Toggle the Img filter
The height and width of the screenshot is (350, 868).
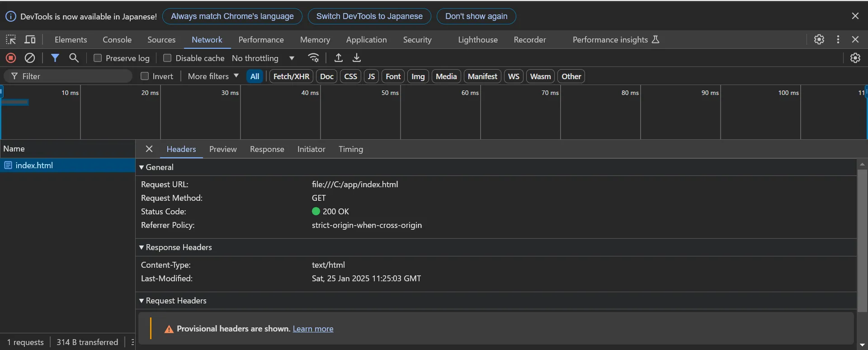[x=418, y=76]
